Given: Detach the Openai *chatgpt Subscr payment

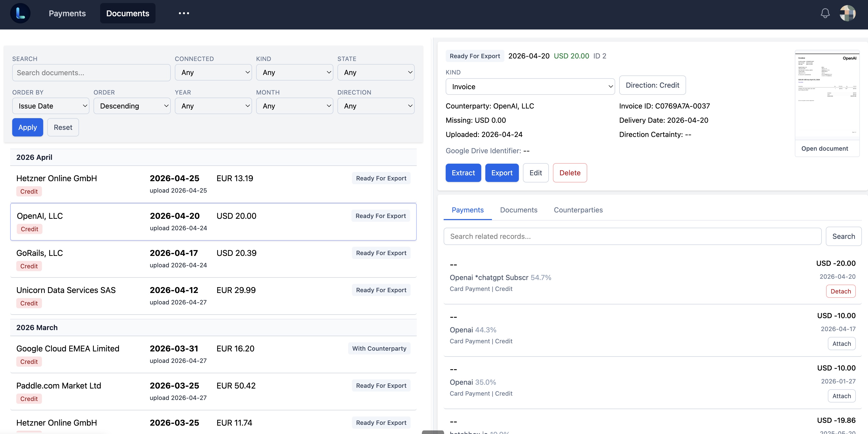Looking at the screenshot, I should coord(840,291).
